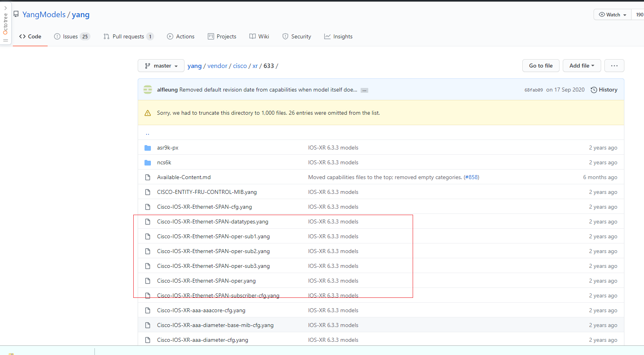
Task: Open Available-Content.md file
Action: (x=184, y=177)
